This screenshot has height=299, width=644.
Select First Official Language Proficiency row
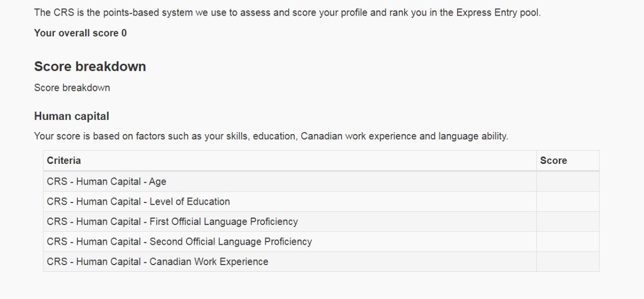click(x=321, y=221)
